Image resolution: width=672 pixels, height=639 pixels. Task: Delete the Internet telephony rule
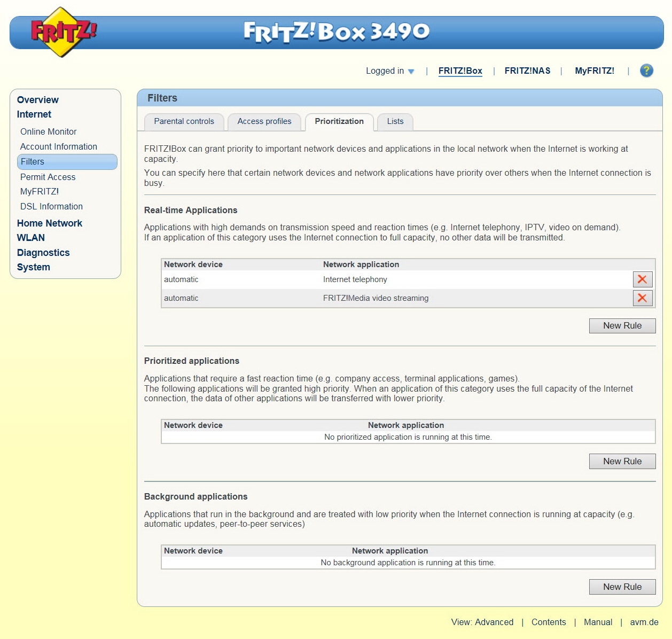tap(643, 279)
